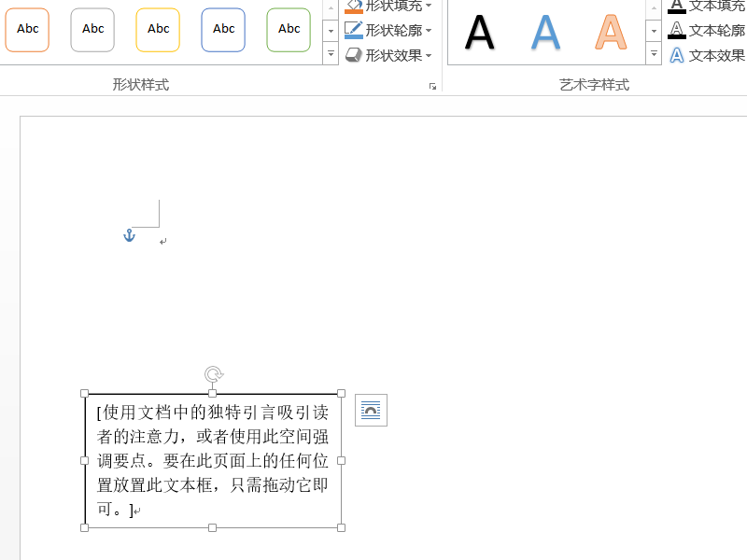747x560 pixels.
Task: Open 形状样式 dialog launcher
Action: click(x=432, y=86)
